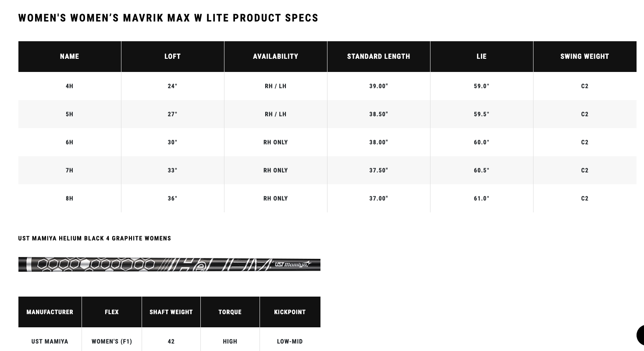Click the UST Mamiya Helium shaft image
The image size is (644, 351).
169,265
